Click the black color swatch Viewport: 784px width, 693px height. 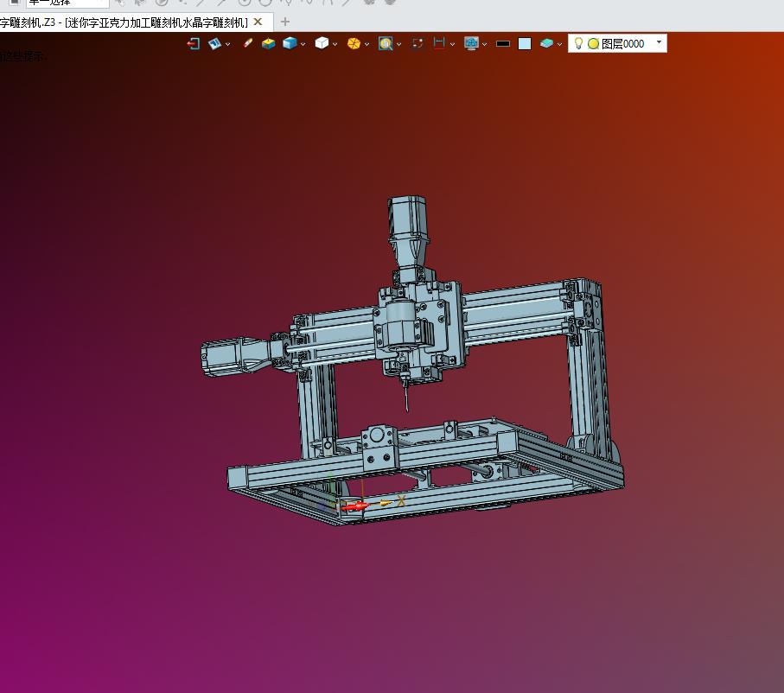(503, 43)
